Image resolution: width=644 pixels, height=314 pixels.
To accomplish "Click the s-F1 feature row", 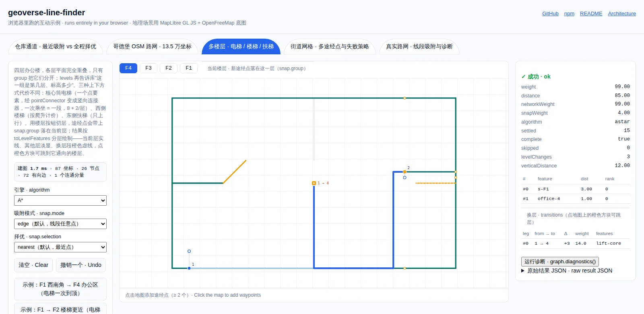I will click(x=576, y=189).
